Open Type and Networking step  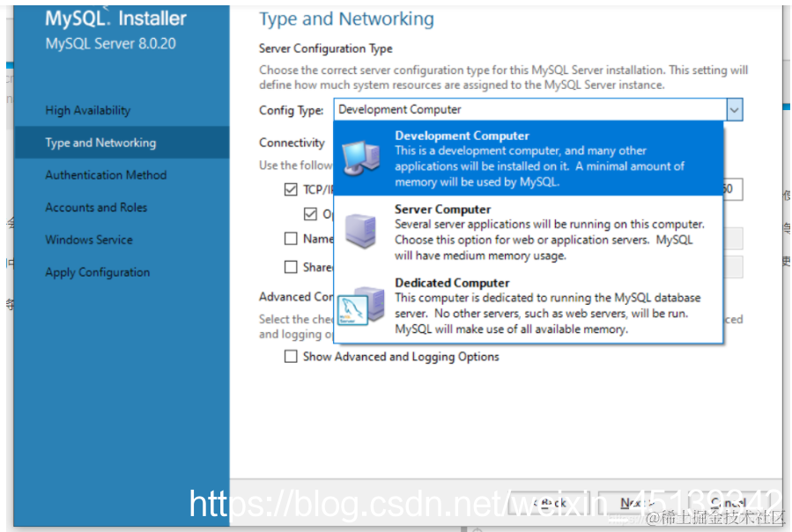122,143
